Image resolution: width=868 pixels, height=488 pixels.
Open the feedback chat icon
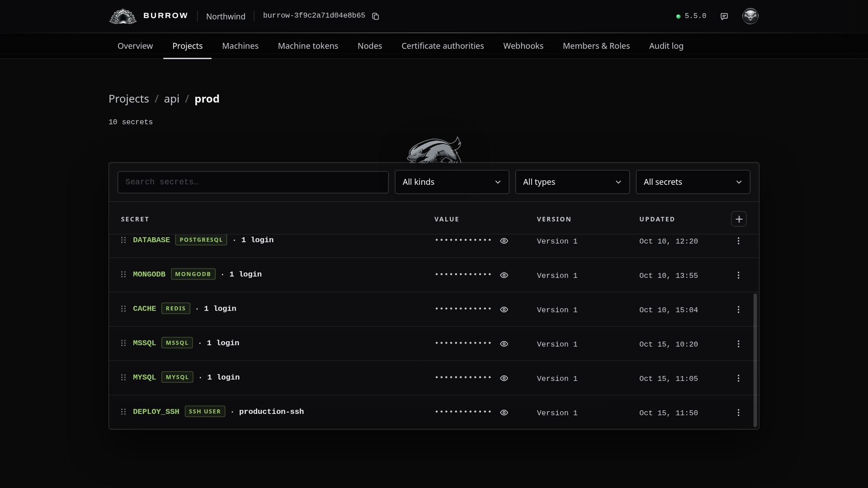pos(724,16)
